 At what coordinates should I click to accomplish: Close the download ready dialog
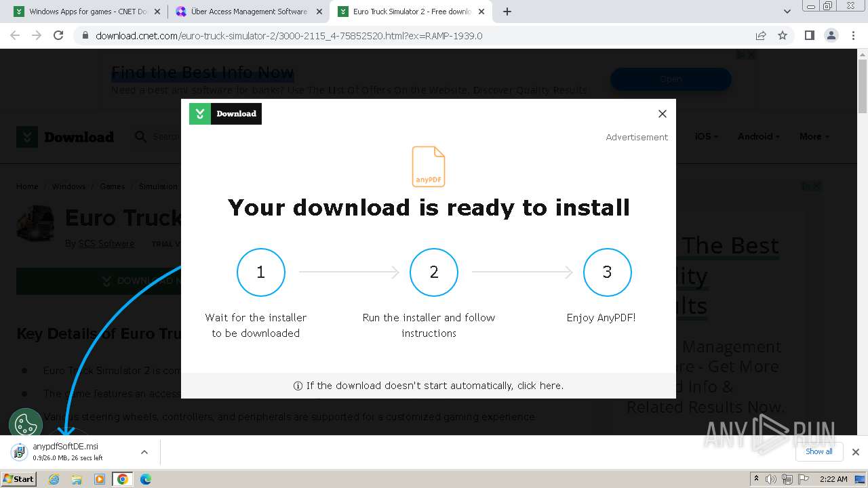click(663, 114)
